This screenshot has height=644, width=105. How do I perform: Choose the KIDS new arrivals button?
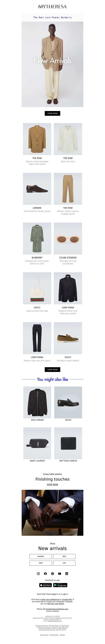click(x=41, y=563)
